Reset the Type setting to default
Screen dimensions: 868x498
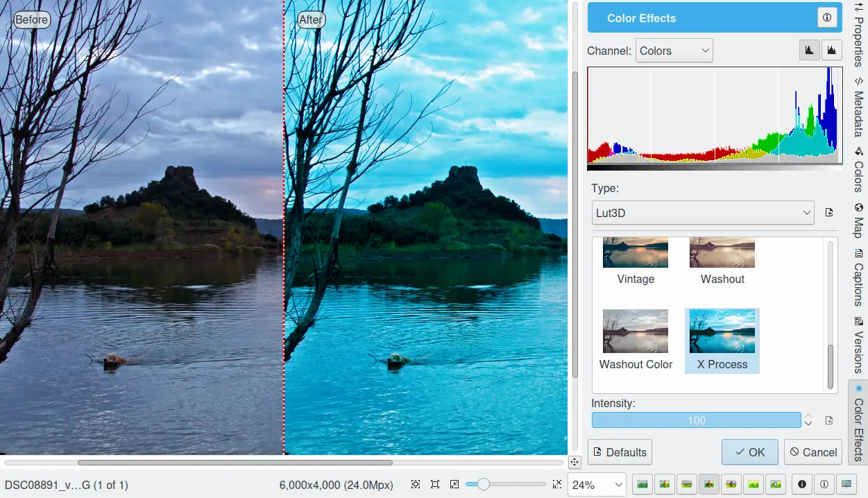point(828,213)
